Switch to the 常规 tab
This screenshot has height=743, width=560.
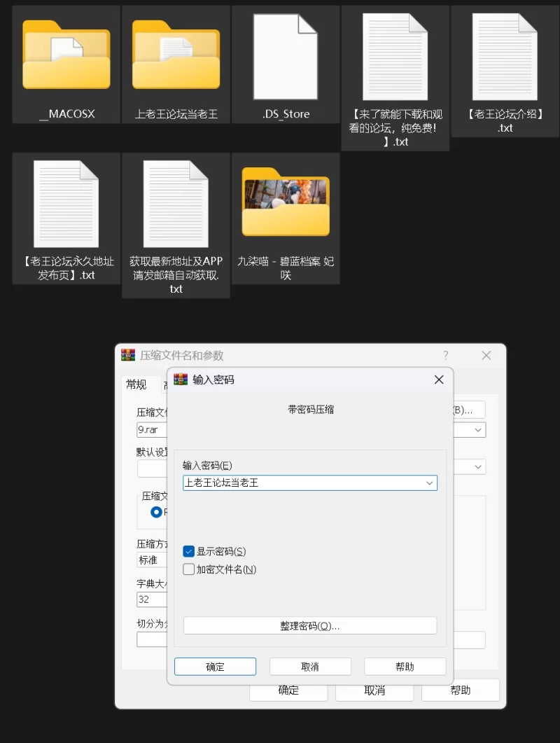[x=136, y=384]
